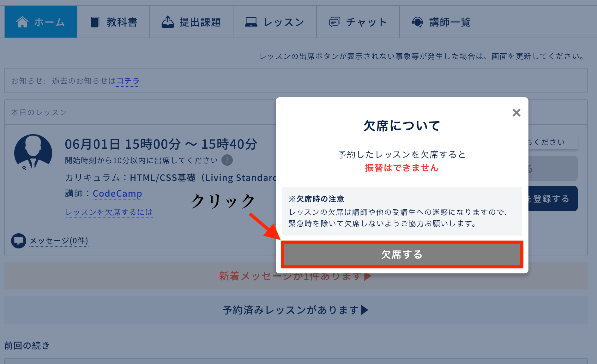Viewport: 597px width, 364px height.
Task: Click the speech bubble icon beside チャット
Action: click(x=335, y=22)
